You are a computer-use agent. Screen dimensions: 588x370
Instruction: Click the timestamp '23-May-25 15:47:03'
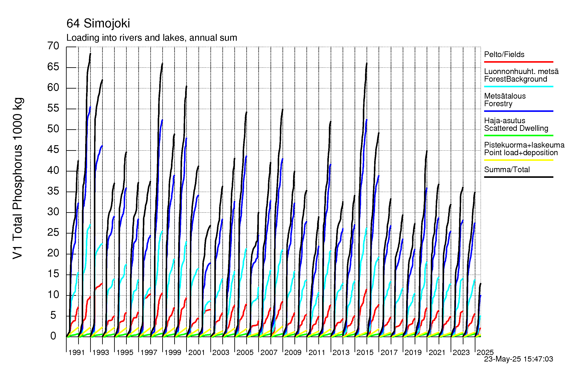518,359
